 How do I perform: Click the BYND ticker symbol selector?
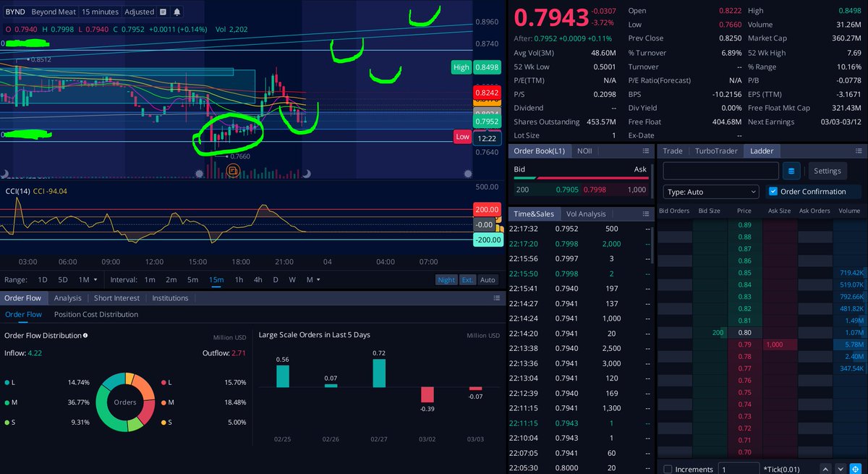14,12
